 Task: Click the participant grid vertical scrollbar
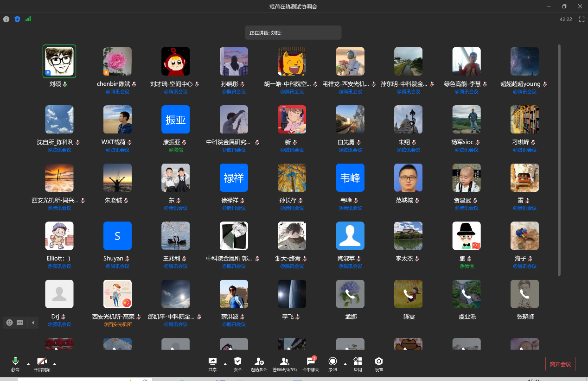point(559,158)
